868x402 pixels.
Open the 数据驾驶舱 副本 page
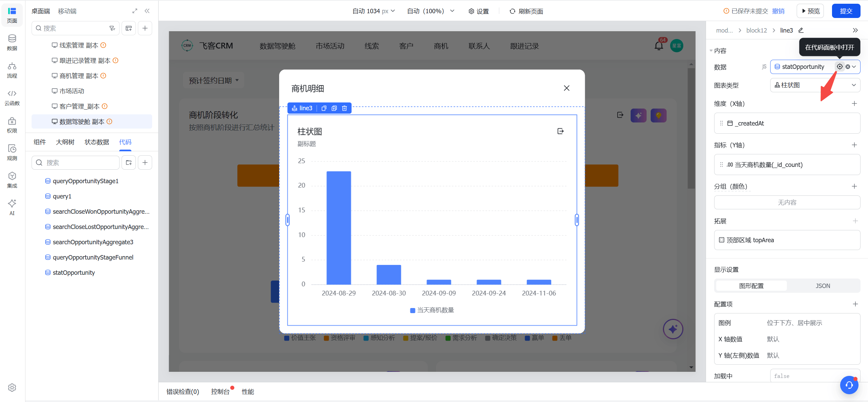92,121
